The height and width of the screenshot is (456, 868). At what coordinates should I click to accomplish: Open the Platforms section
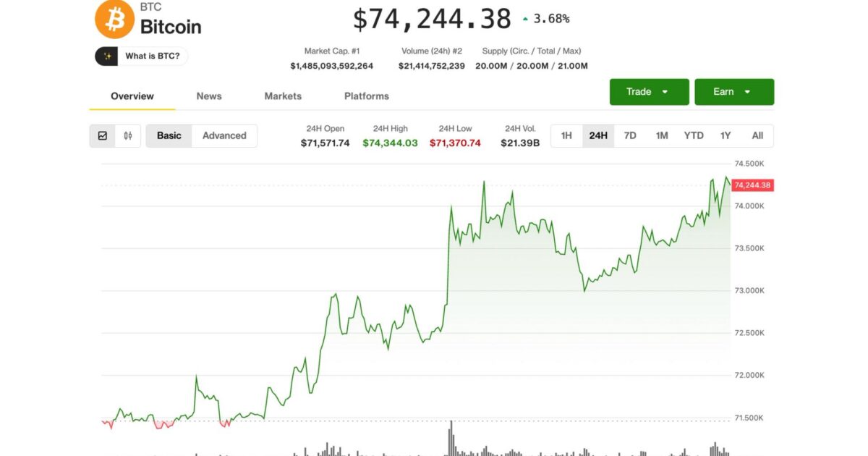(x=366, y=96)
